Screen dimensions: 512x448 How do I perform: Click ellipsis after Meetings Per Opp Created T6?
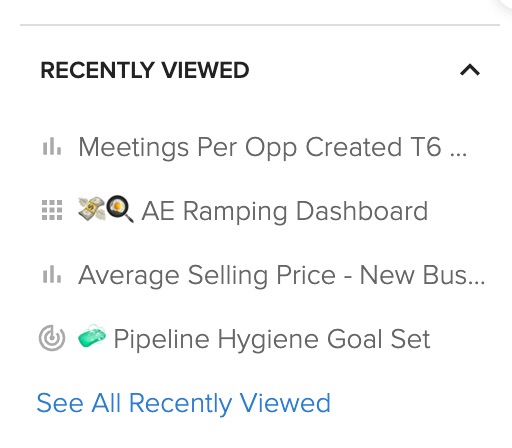coord(458,155)
